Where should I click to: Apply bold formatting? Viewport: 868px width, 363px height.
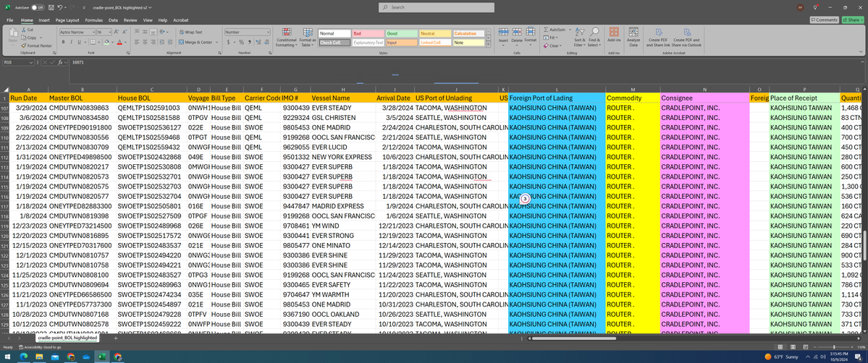pos(63,42)
